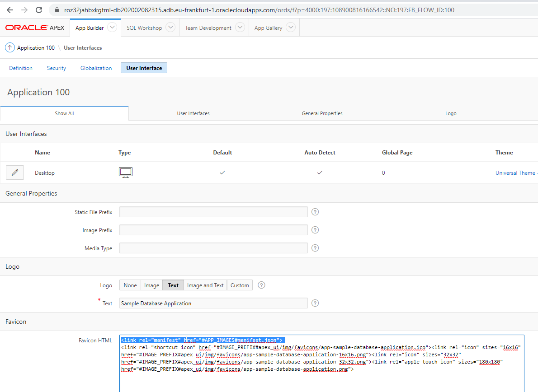Expand the App Gallery dropdown arrow
538x392 pixels.
point(291,27)
